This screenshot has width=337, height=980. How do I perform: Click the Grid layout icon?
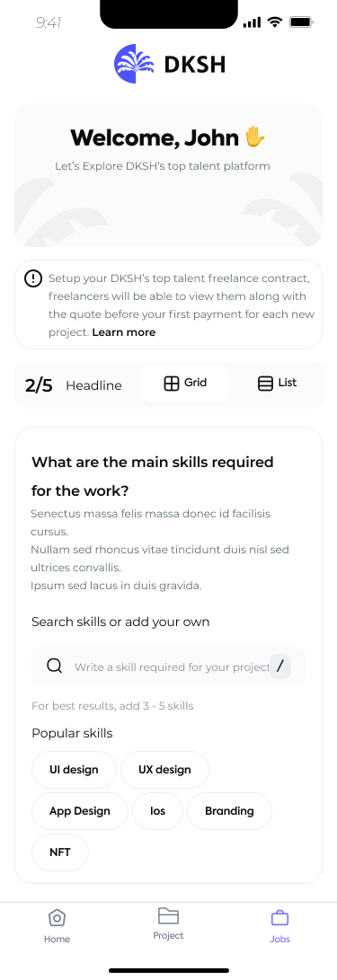(x=172, y=384)
